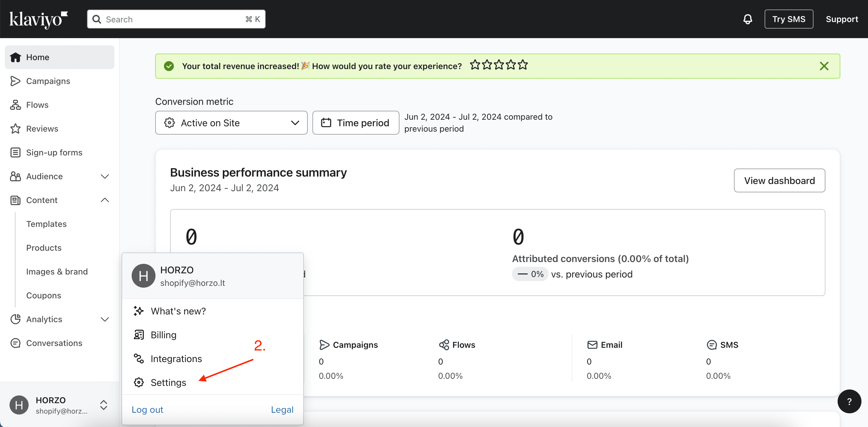The height and width of the screenshot is (427, 868).
Task: Go to Campaigns in the sidebar
Action: point(48,81)
